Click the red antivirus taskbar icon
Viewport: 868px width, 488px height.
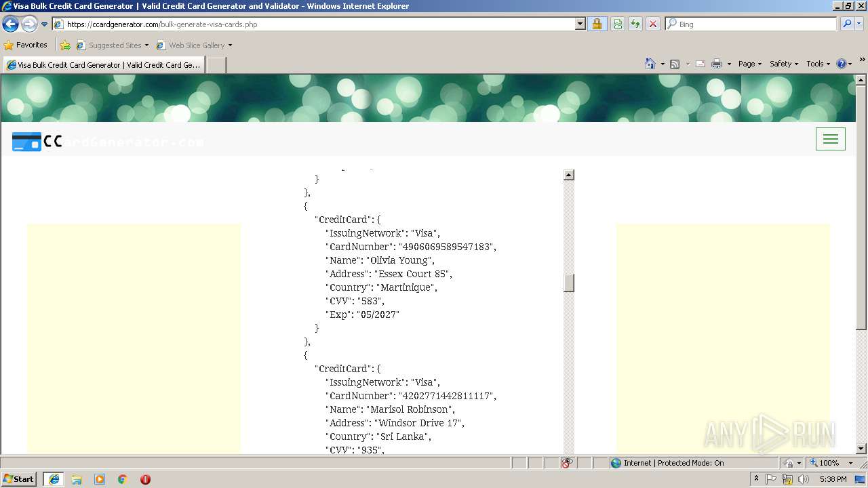[145, 479]
